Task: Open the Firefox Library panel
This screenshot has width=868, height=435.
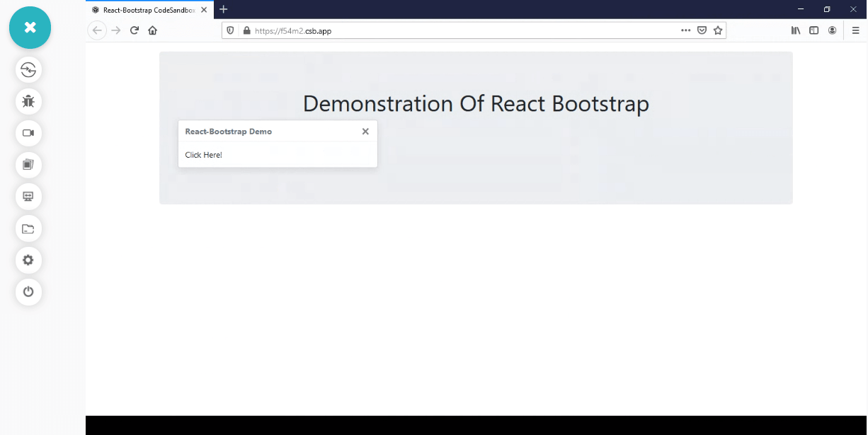Action: (795, 30)
